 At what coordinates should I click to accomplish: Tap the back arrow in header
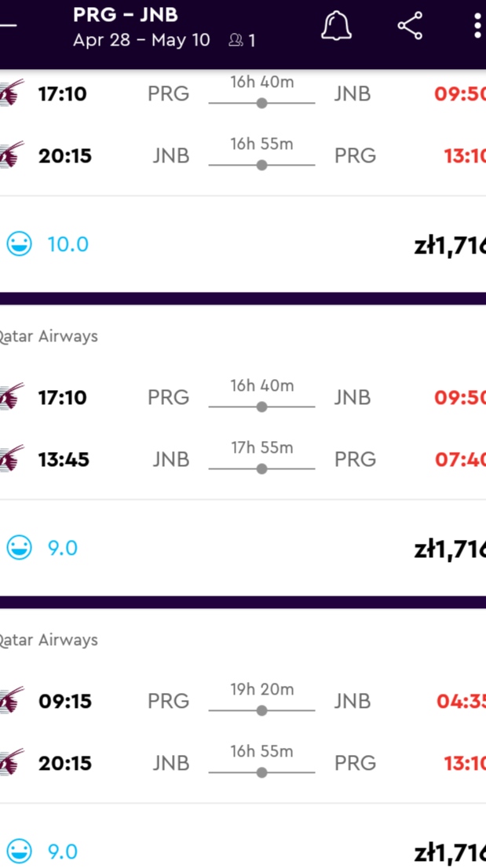7,25
